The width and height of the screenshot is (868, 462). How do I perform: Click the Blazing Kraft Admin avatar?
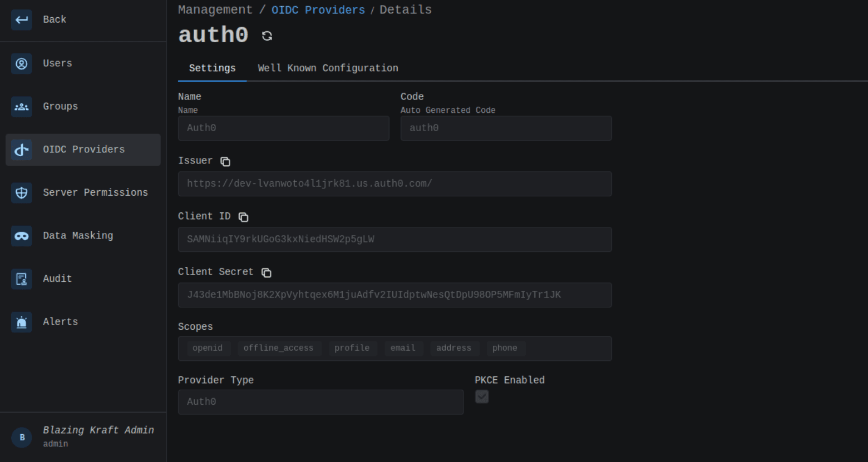22,438
